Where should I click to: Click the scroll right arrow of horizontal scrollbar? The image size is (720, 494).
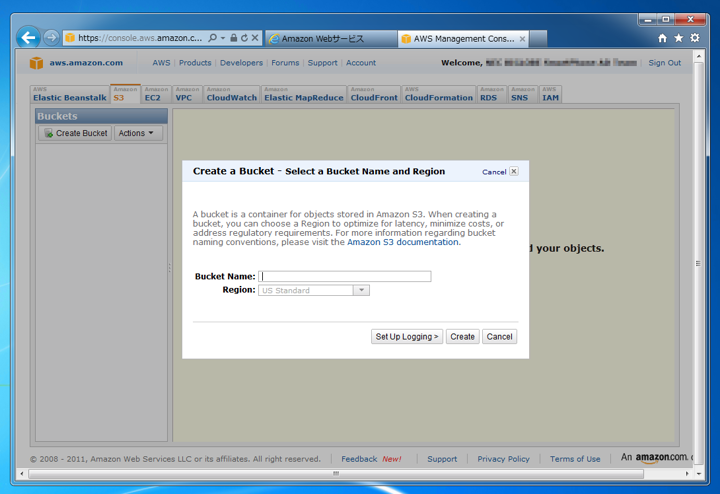tap(687, 473)
